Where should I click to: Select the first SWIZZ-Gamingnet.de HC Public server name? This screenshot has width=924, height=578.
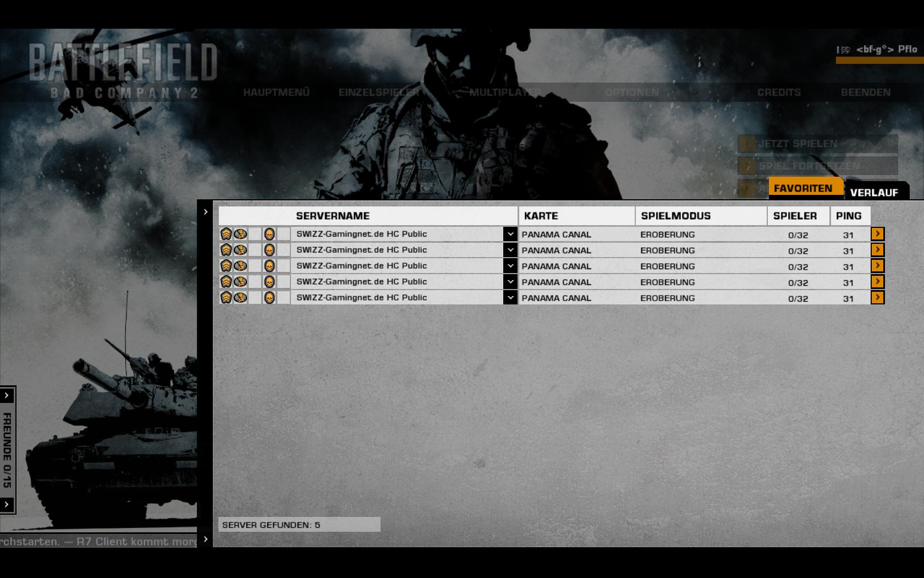click(x=361, y=234)
